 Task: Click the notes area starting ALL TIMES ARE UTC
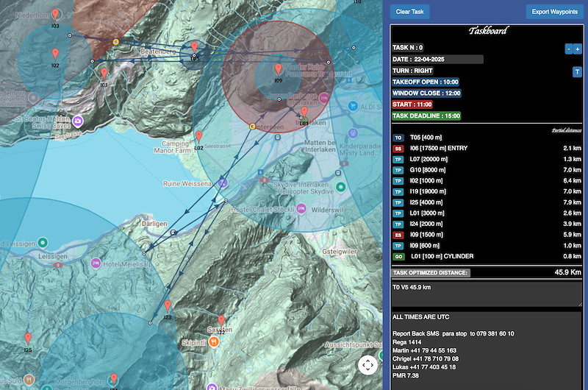[487, 350]
